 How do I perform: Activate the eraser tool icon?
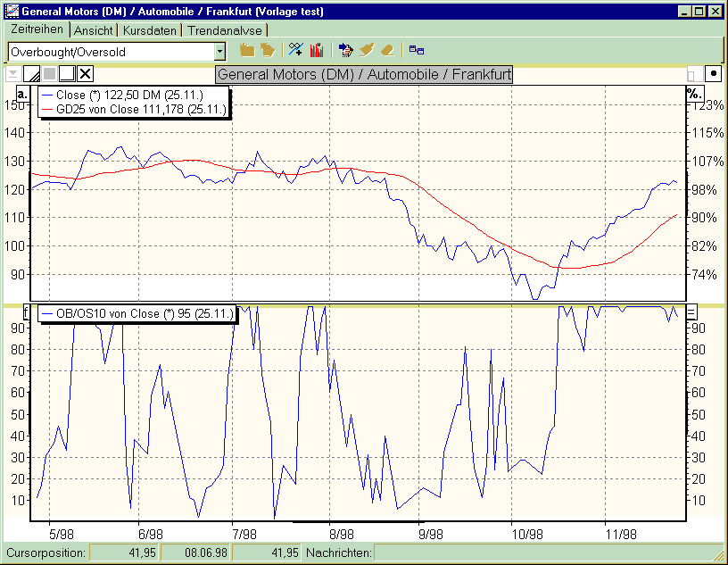[386, 51]
